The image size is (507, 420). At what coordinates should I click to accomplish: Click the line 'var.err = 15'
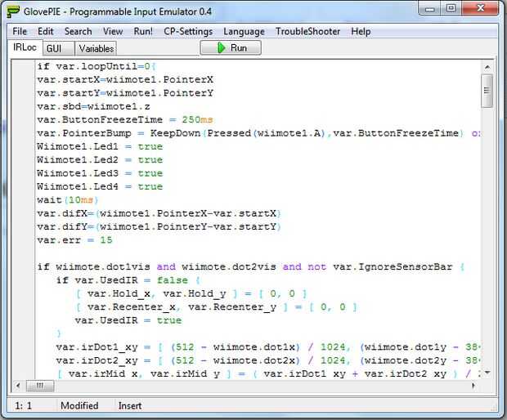[x=74, y=240]
